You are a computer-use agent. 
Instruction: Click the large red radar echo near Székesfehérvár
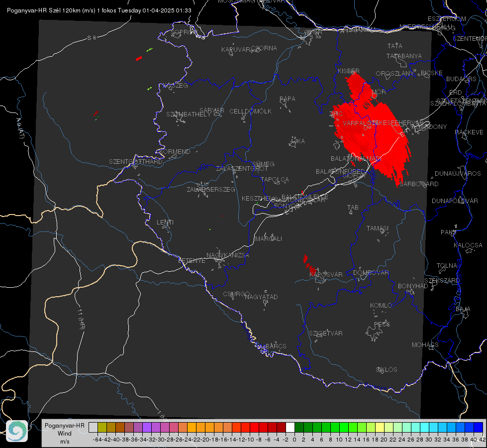point(373,130)
